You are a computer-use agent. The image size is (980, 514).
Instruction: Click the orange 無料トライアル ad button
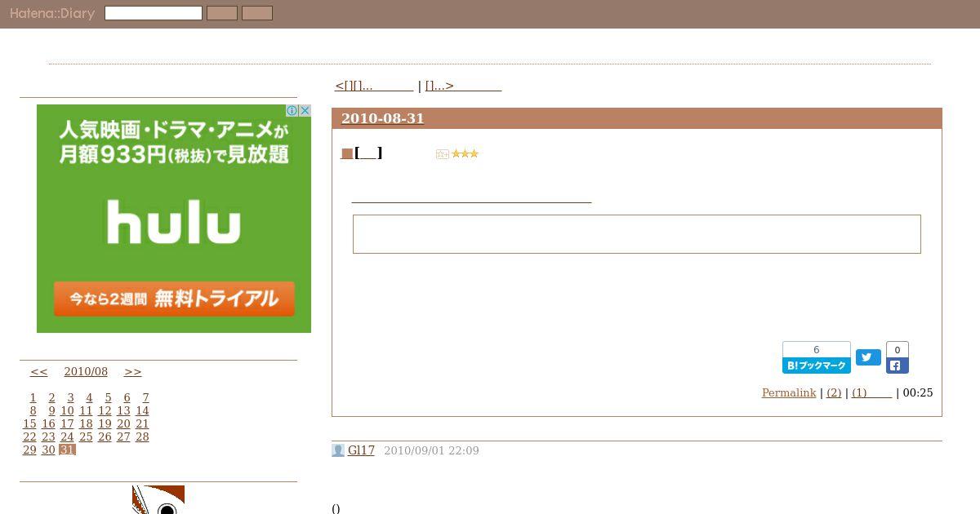click(x=174, y=299)
